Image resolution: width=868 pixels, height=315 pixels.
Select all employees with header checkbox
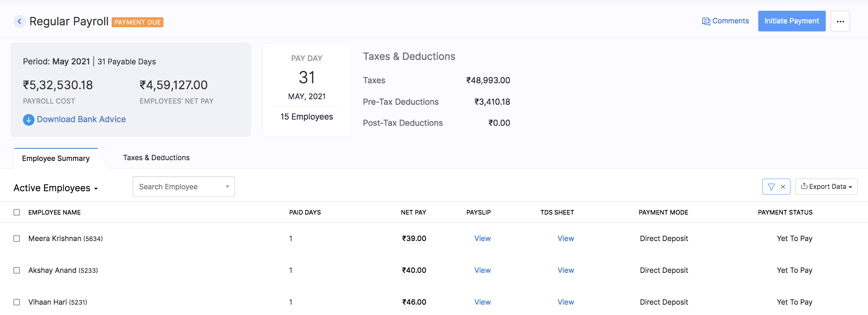pos(17,212)
